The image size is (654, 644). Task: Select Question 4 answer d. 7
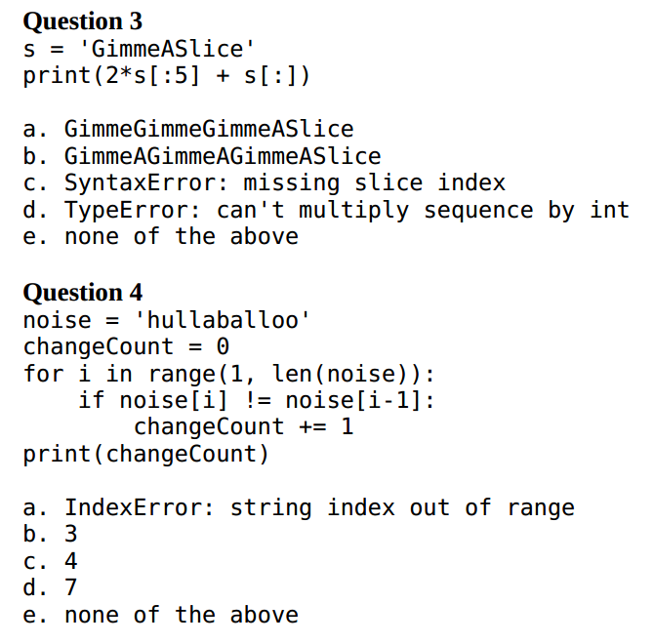[x=50, y=587]
